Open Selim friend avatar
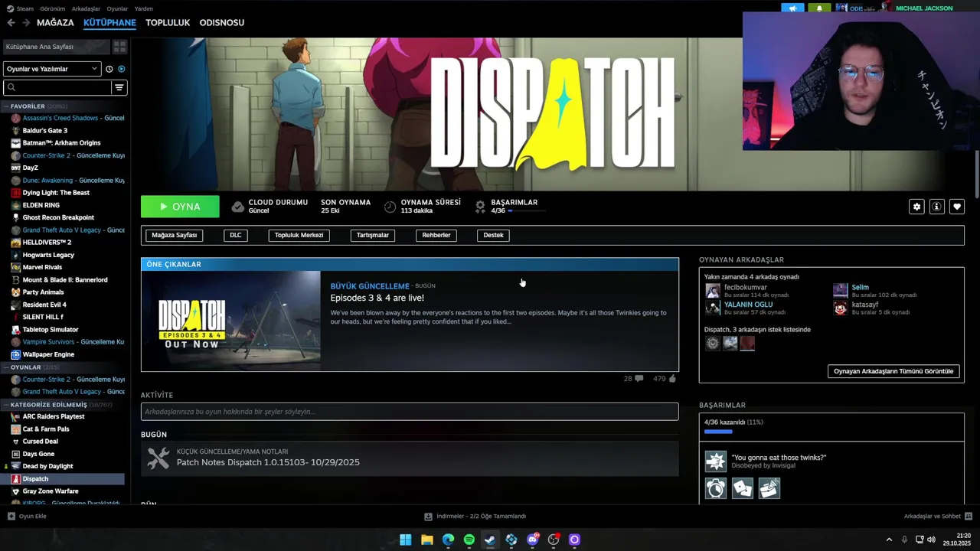980x551 pixels. coord(841,290)
